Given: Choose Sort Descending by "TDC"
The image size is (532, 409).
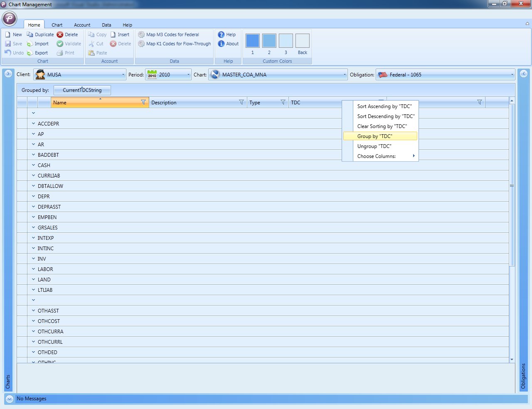Looking at the screenshot, I should click(380, 116).
